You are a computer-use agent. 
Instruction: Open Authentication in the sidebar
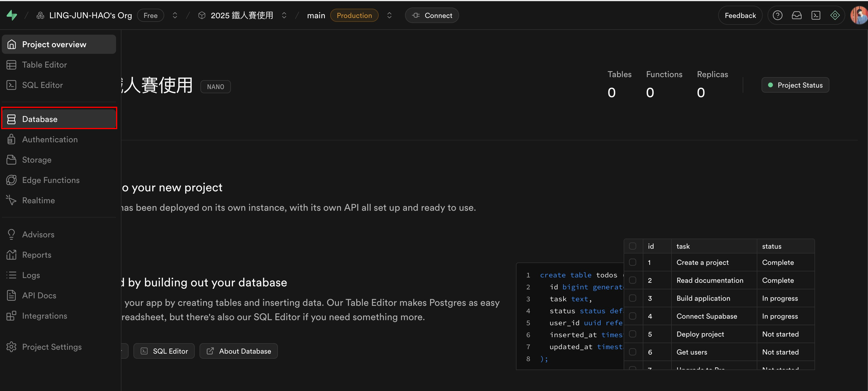[x=50, y=139]
